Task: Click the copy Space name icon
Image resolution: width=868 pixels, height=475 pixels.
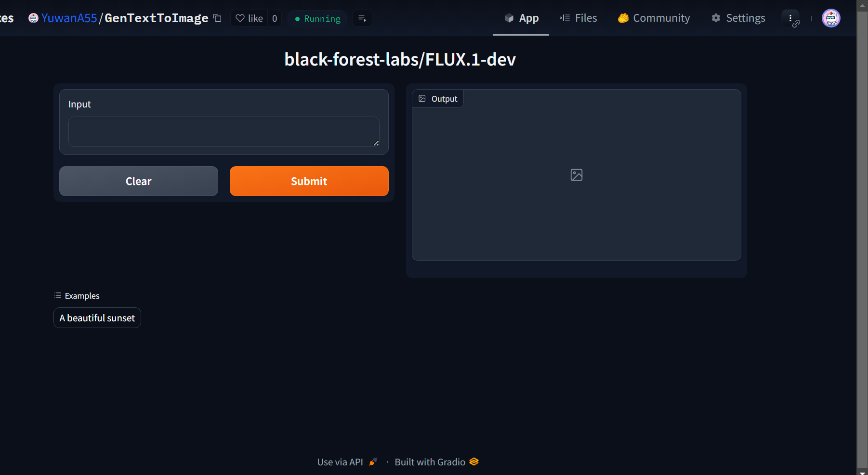Action: [217, 18]
